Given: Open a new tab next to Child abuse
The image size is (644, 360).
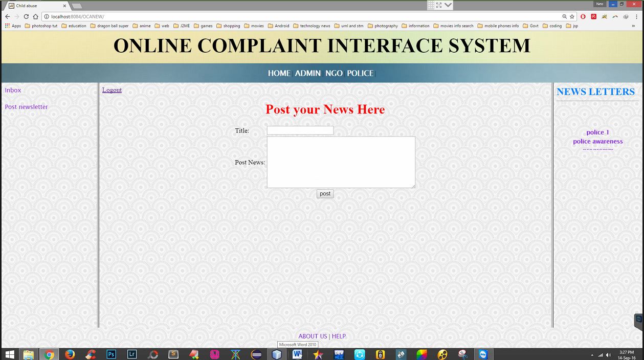Looking at the screenshot, I should [77, 6].
